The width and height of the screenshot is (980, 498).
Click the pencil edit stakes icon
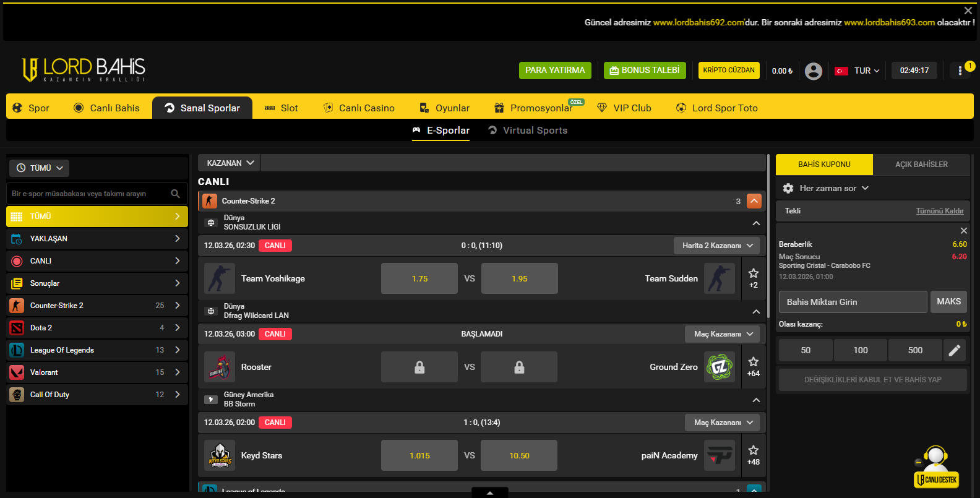coord(955,350)
